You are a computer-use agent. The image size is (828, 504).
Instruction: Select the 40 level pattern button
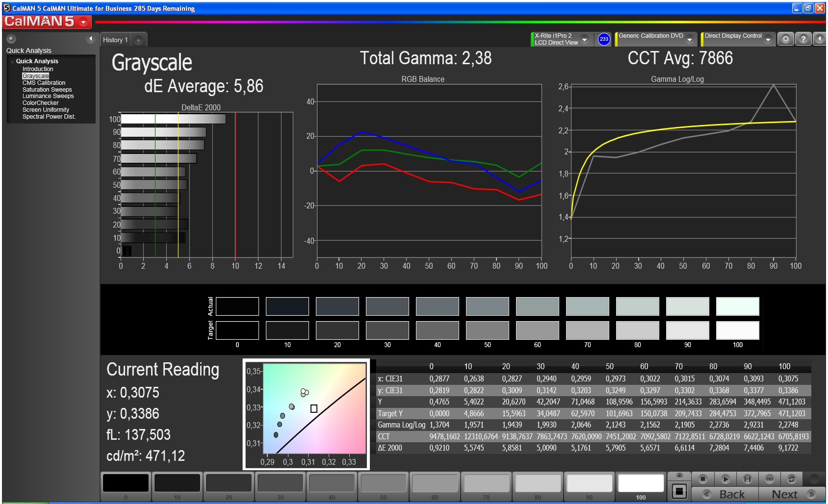click(332, 486)
